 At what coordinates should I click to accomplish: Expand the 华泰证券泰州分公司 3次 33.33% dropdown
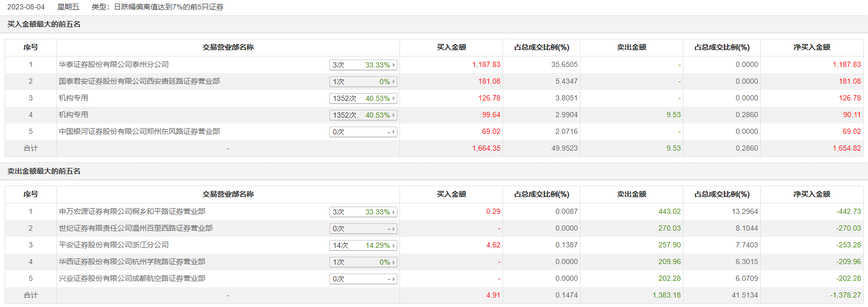click(363, 65)
